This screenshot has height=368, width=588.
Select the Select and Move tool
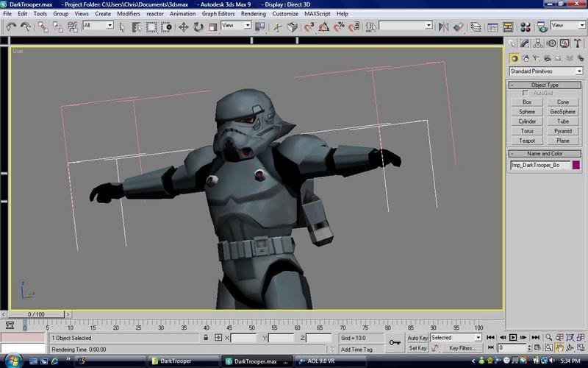183,26
